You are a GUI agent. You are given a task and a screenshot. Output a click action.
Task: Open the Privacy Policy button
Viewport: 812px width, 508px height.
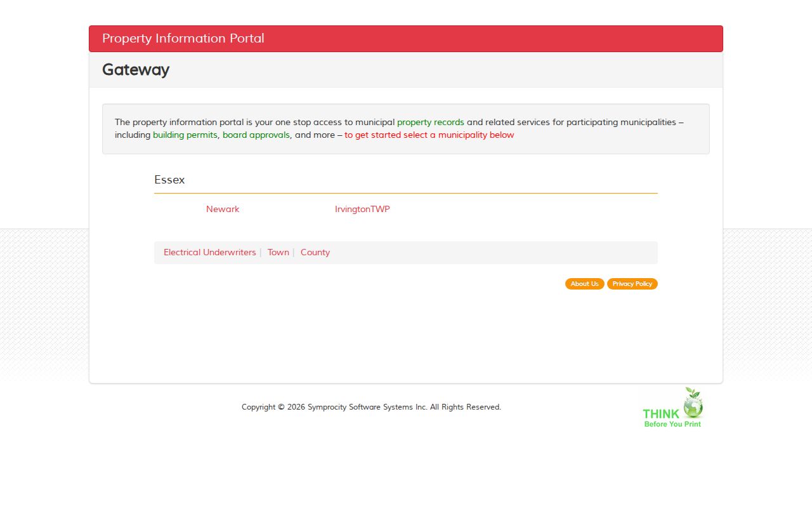632,284
